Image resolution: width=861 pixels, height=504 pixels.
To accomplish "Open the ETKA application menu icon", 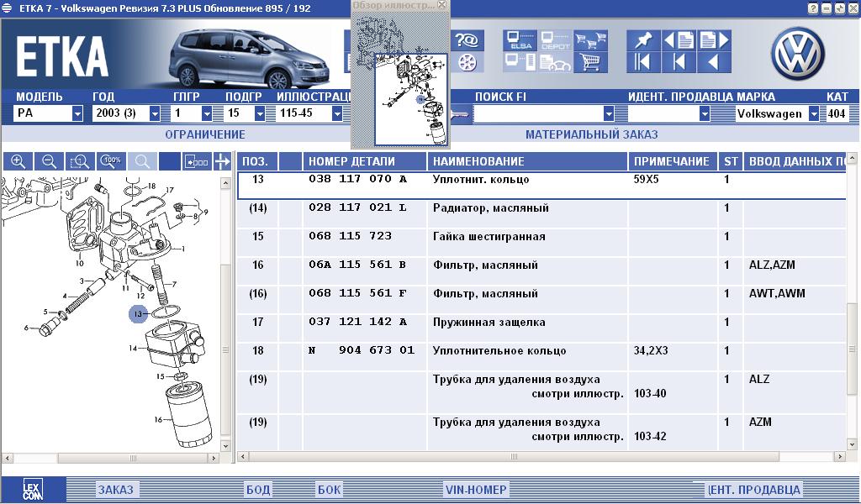I will 7,8.
